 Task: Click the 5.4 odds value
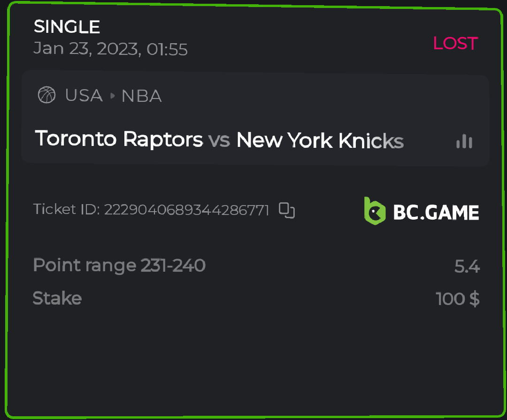coord(467,267)
